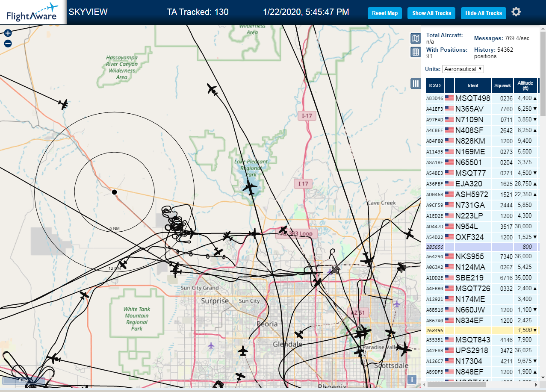Image resolution: width=546 pixels, height=392 pixels.
Task: Select the yellow row with ICAO 268496
Action: click(x=482, y=330)
